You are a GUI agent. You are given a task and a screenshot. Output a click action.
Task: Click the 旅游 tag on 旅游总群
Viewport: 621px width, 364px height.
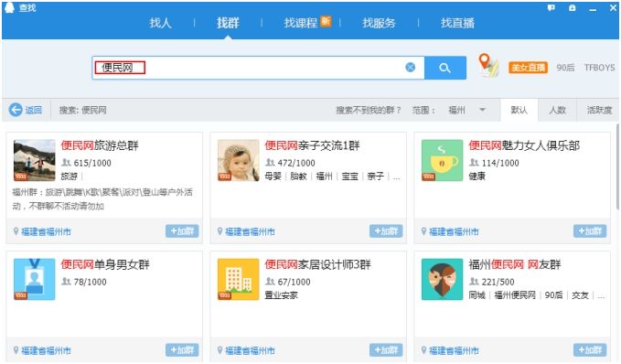pyautogui.click(x=70, y=177)
